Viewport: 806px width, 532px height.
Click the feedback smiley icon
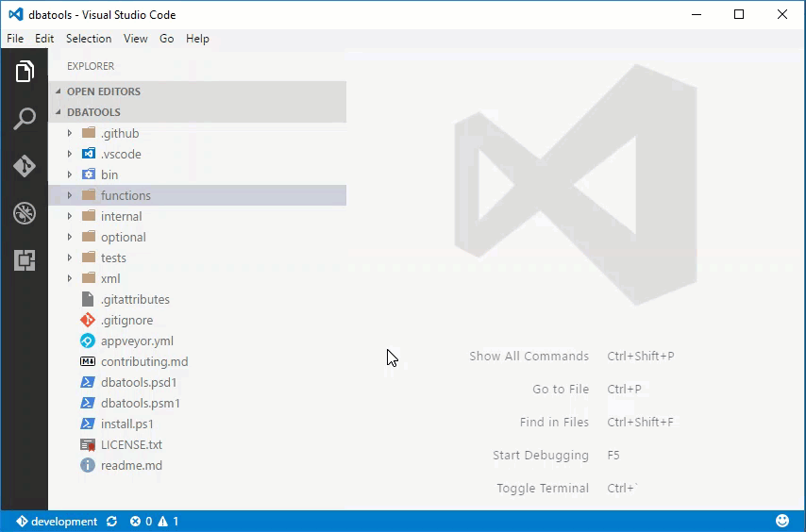[x=782, y=521]
